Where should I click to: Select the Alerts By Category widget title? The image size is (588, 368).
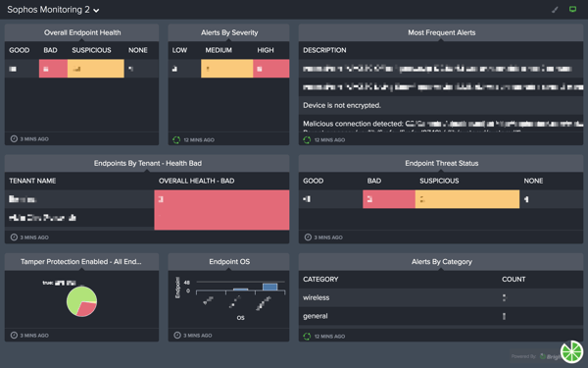(441, 262)
